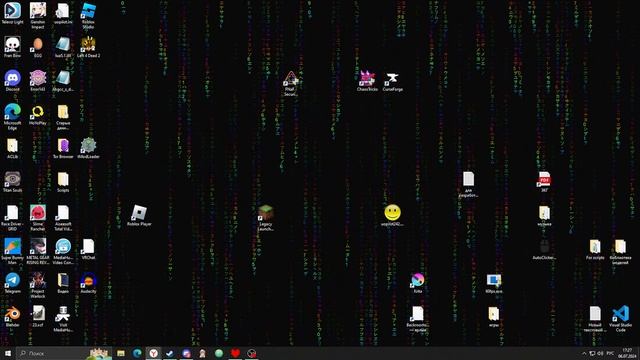Open the CurseForge desktop shortcut
The image size is (640, 360).
pos(393,81)
